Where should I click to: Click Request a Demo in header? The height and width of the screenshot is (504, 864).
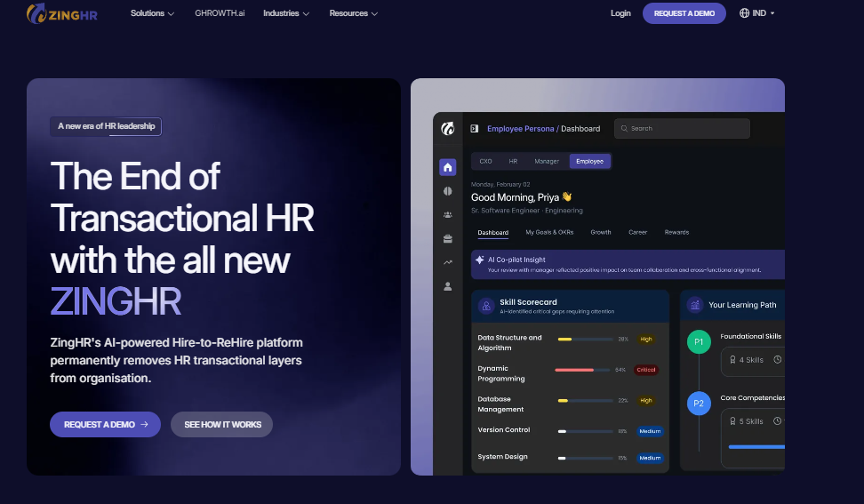(684, 13)
